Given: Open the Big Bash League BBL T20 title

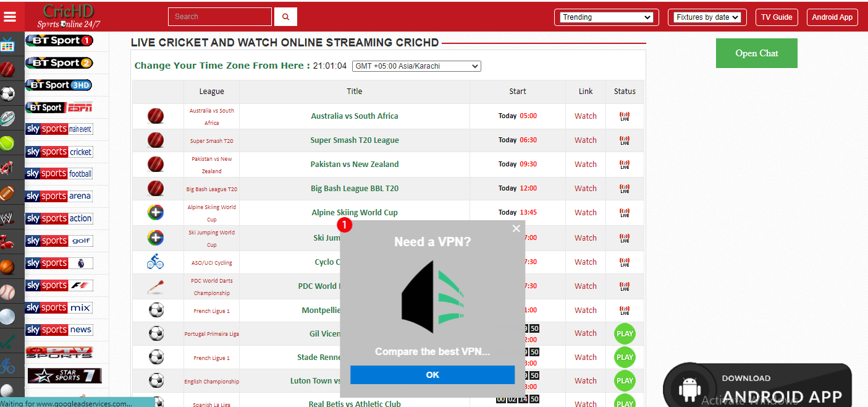Looking at the screenshot, I should click(355, 189).
